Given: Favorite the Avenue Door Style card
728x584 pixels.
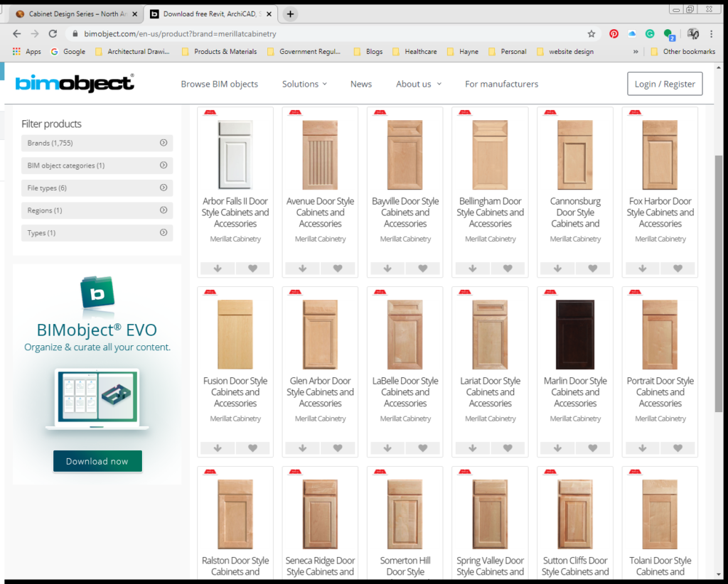Looking at the screenshot, I should pos(338,268).
